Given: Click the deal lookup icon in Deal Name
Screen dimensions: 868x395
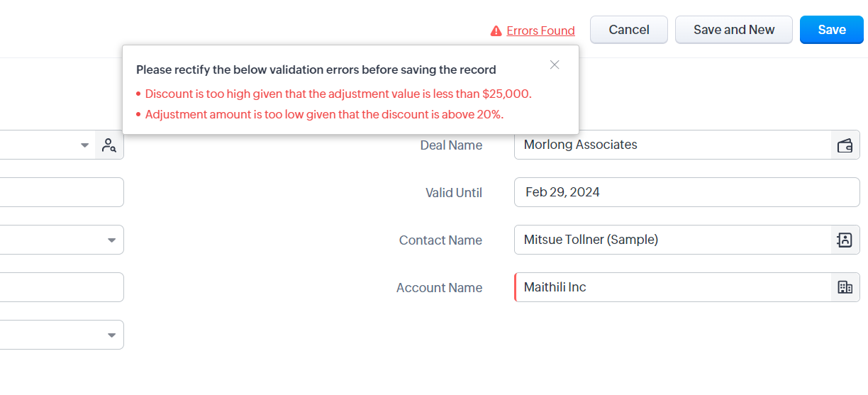Looking at the screenshot, I should 845,145.
